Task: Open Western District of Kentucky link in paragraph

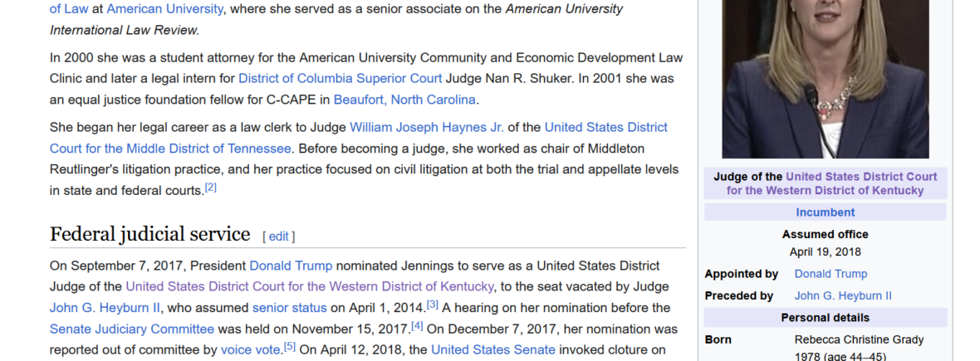Action: coord(310,286)
